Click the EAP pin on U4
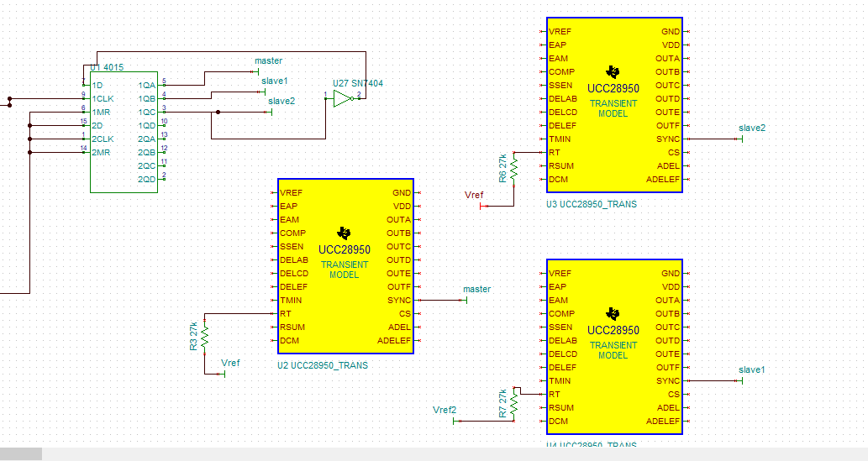Viewport: 868px width, 461px height. pos(557,286)
